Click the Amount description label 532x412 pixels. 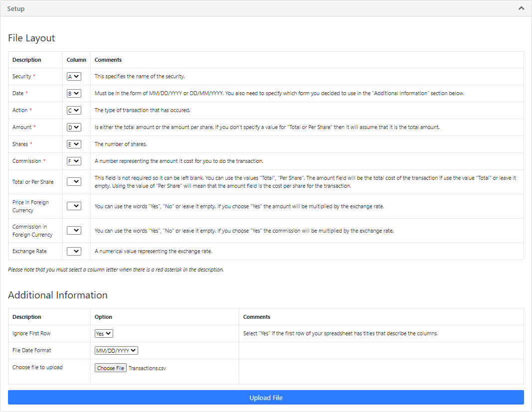(x=22, y=127)
